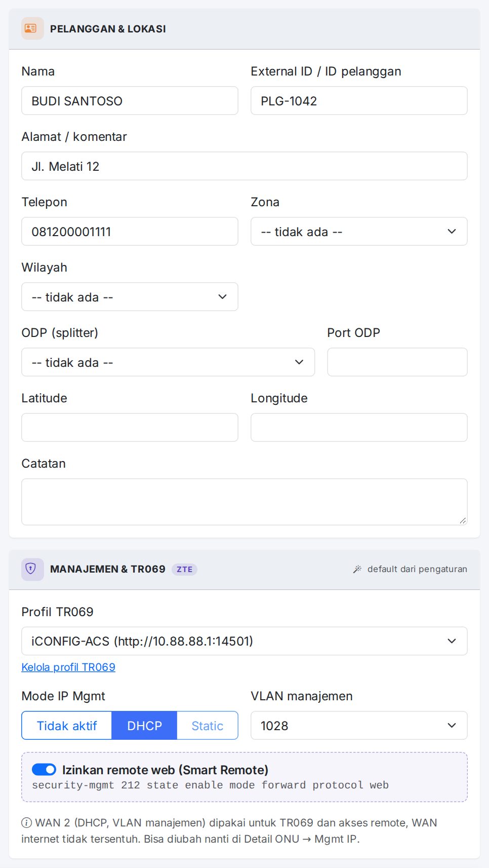
Task: Focus the External ID / ID pelanggan field
Action: tap(359, 101)
